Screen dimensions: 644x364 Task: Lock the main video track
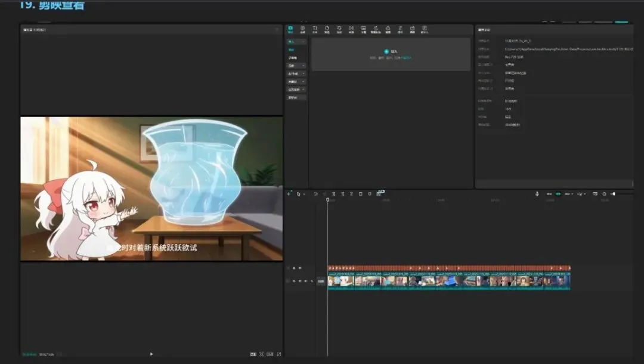(293, 282)
